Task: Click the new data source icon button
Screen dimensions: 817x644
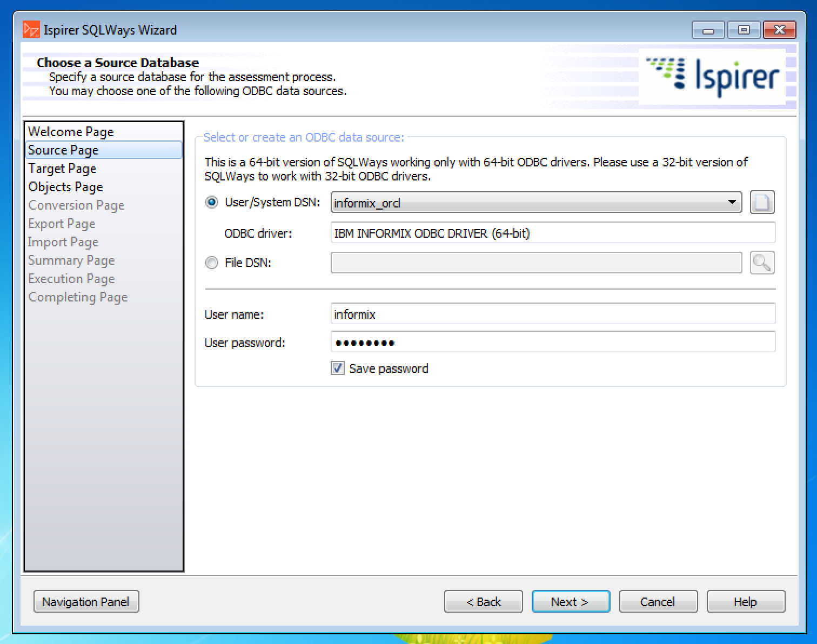Action: 762,203
